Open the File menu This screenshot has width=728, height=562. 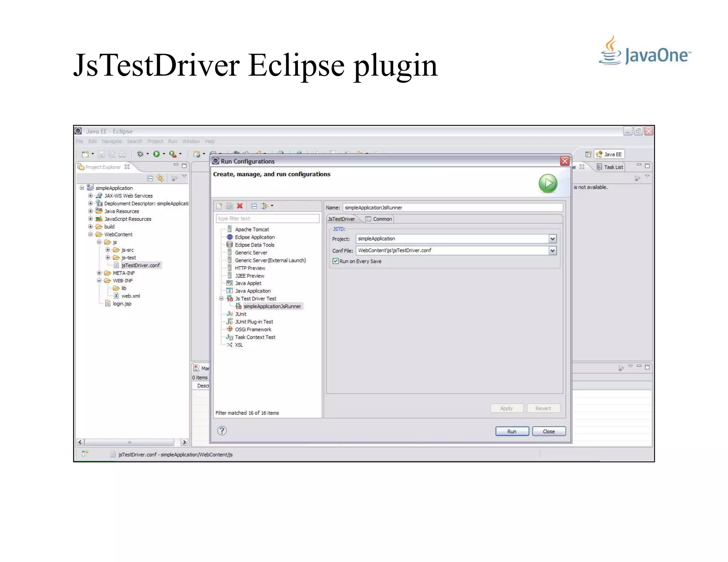[79, 141]
